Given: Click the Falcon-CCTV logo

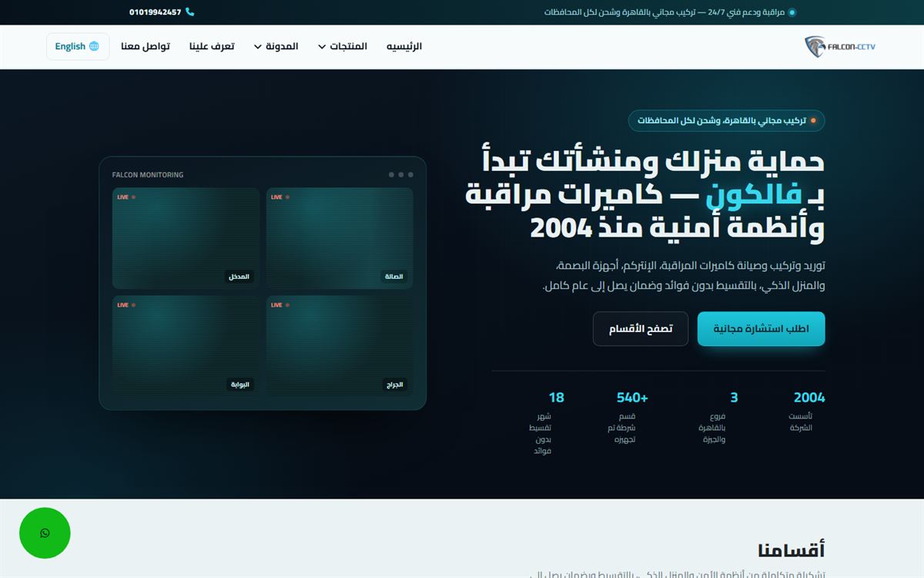Looking at the screenshot, I should [x=840, y=46].
